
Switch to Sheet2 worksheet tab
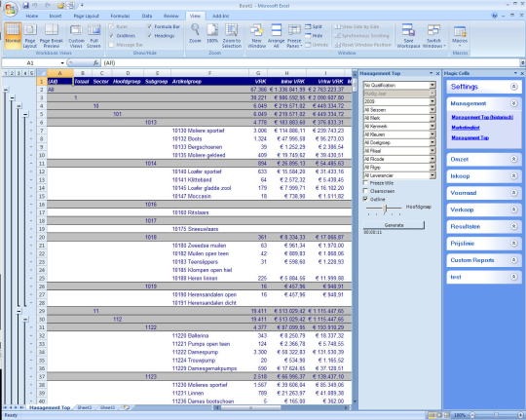[x=85, y=407]
